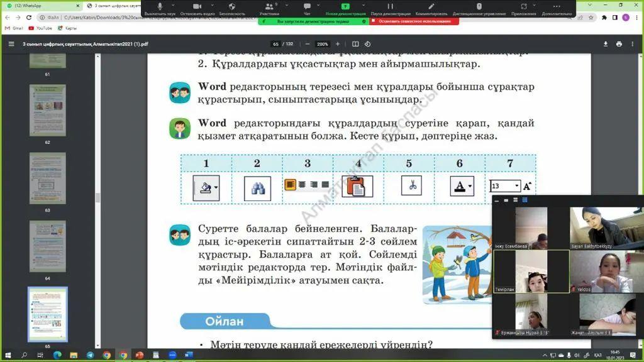Toggle the PDF sidebar menu
The image size is (644, 362).
11,44
